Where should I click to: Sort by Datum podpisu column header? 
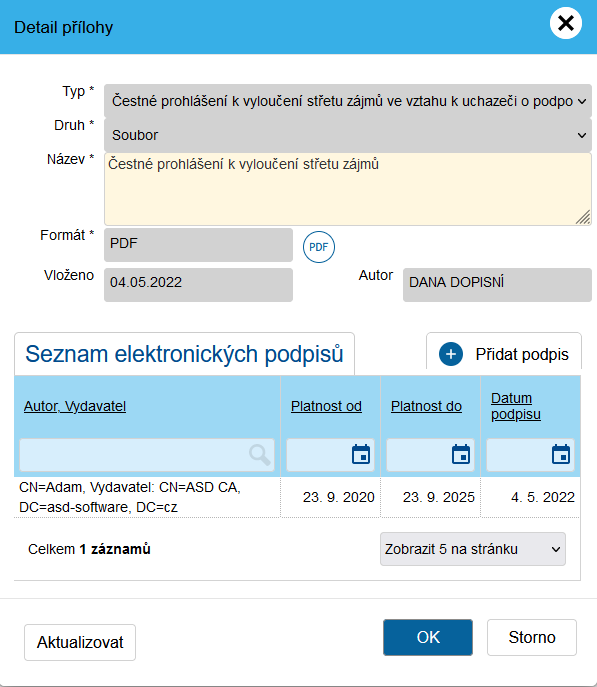point(516,406)
